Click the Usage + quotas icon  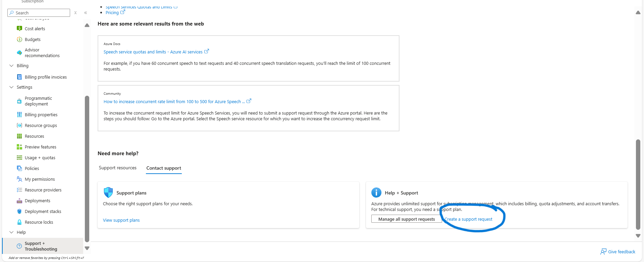click(19, 158)
